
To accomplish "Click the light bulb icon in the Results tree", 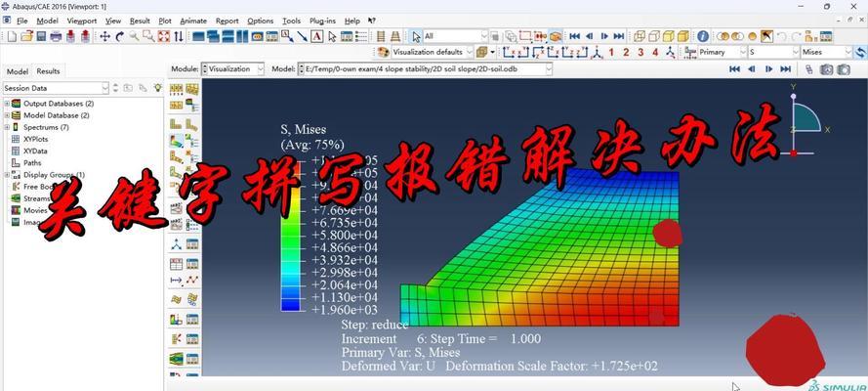I will click(x=158, y=88).
